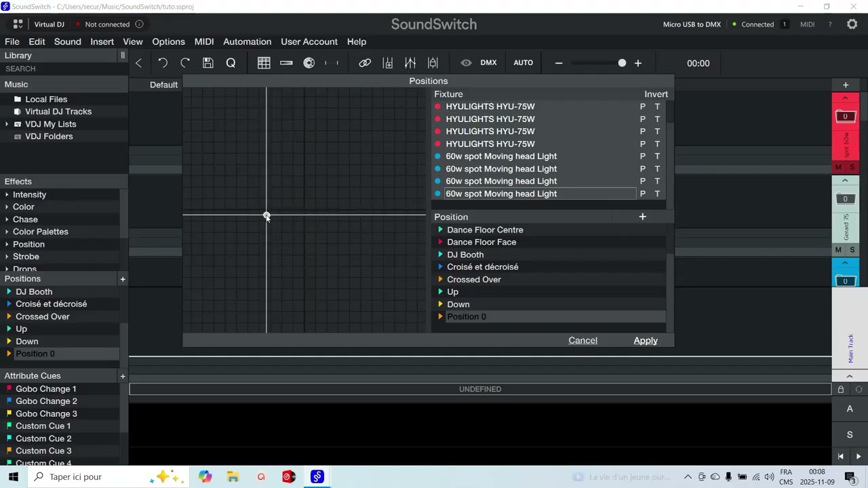Collapse the red Spot 60w track chevron

point(845,98)
